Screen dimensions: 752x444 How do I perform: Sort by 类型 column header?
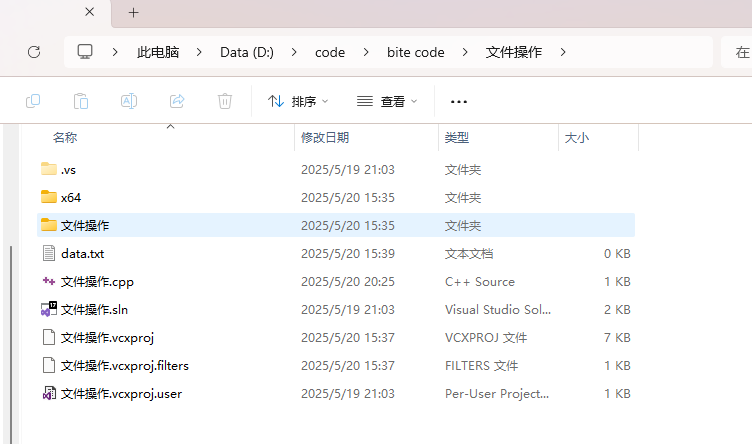(457, 138)
